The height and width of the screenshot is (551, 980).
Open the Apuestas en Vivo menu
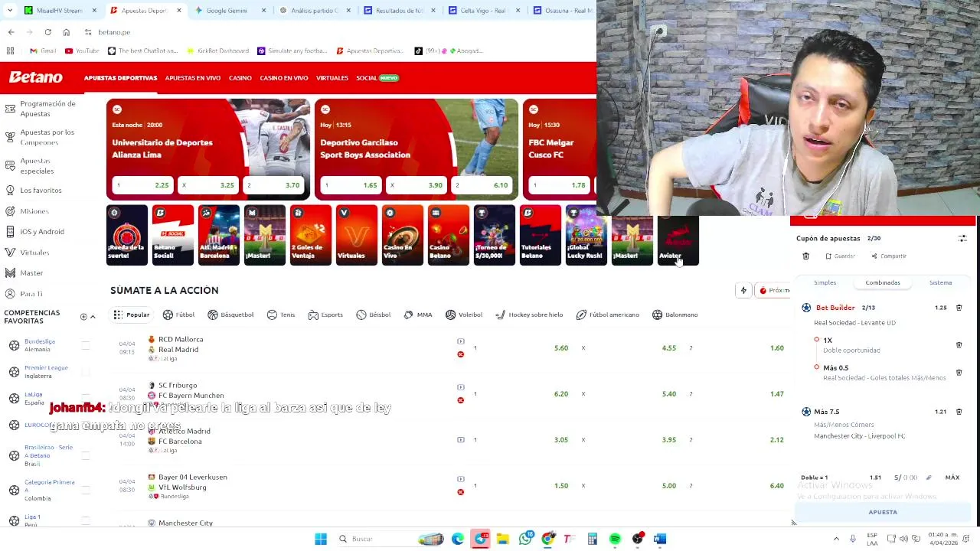coord(192,78)
